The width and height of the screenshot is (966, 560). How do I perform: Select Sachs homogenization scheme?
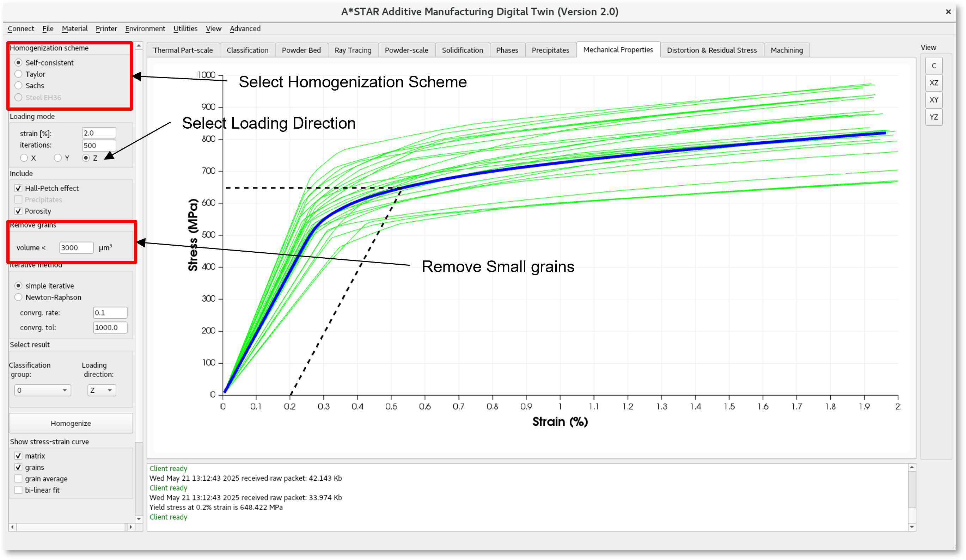click(x=18, y=86)
